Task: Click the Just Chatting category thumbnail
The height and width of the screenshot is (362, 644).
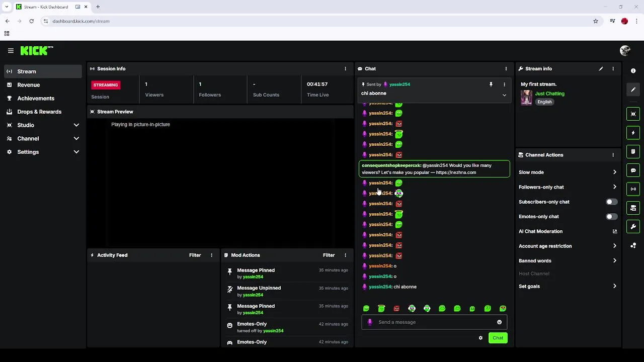Action: 526,98
